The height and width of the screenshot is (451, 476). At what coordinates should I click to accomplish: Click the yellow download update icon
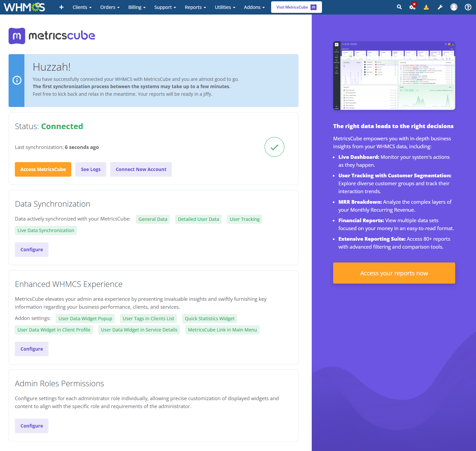(x=426, y=7)
